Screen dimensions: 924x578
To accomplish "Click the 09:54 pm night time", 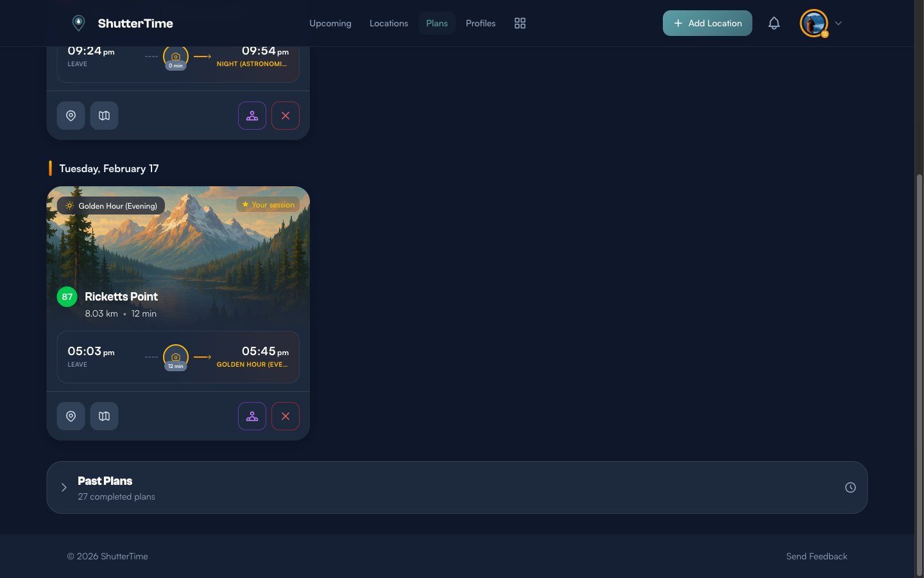I will [265, 51].
